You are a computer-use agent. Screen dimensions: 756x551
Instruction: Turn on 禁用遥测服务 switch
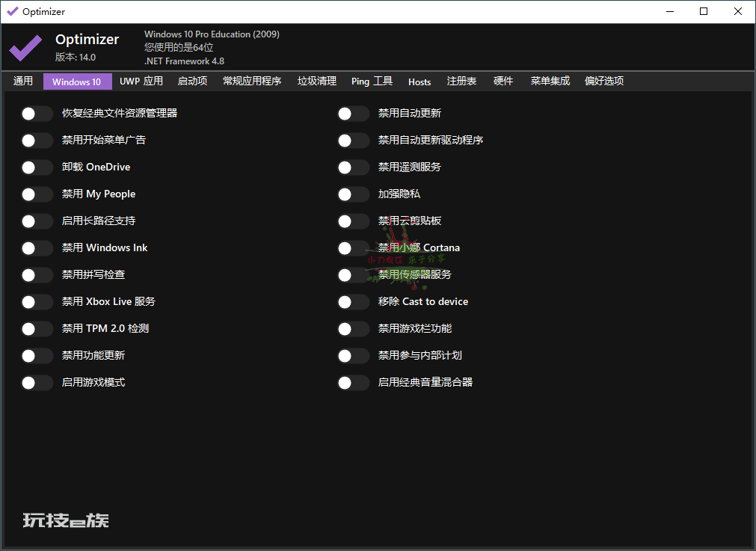pos(354,167)
